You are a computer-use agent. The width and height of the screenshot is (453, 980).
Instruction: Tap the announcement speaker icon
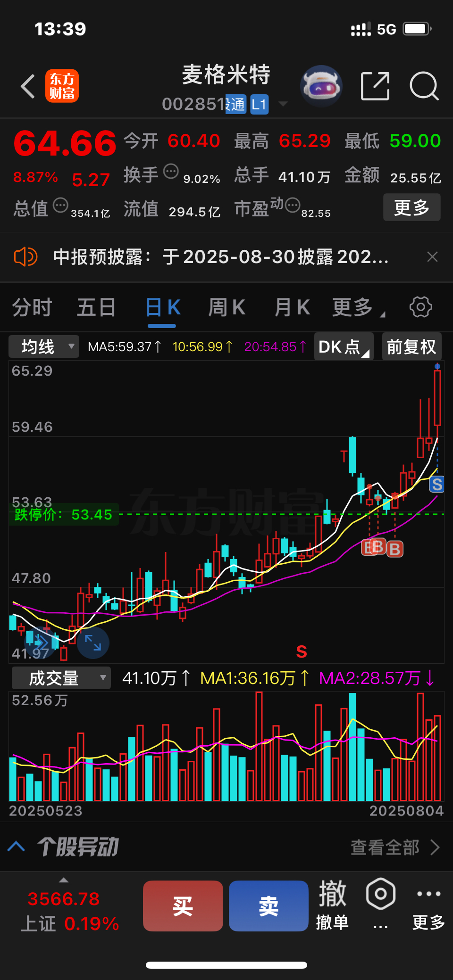point(25,257)
